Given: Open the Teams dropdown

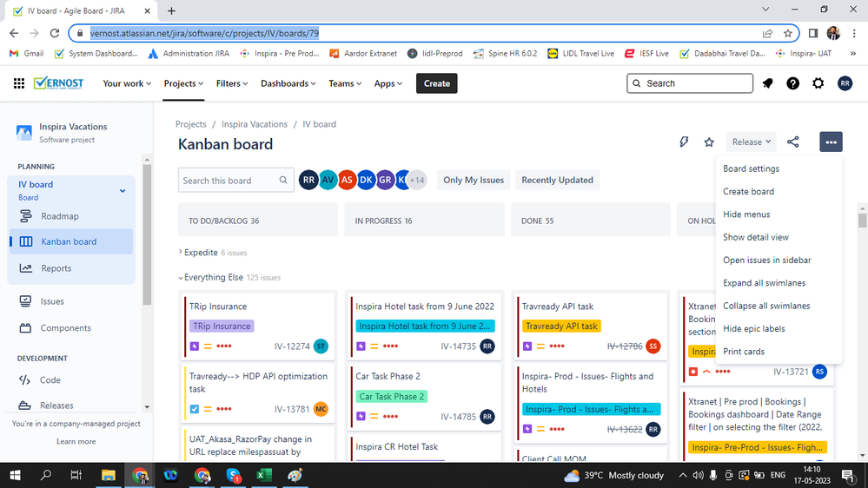Looking at the screenshot, I should click(345, 83).
